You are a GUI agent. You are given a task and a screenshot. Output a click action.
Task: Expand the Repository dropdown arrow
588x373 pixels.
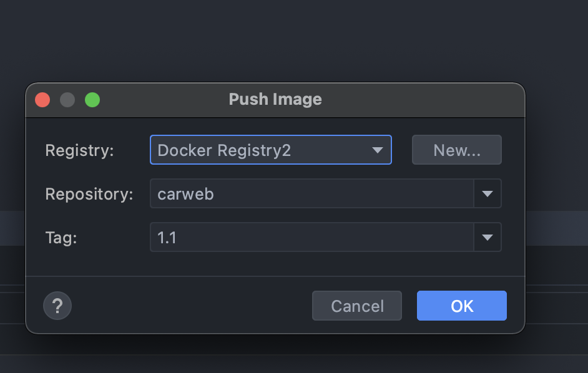click(x=488, y=194)
